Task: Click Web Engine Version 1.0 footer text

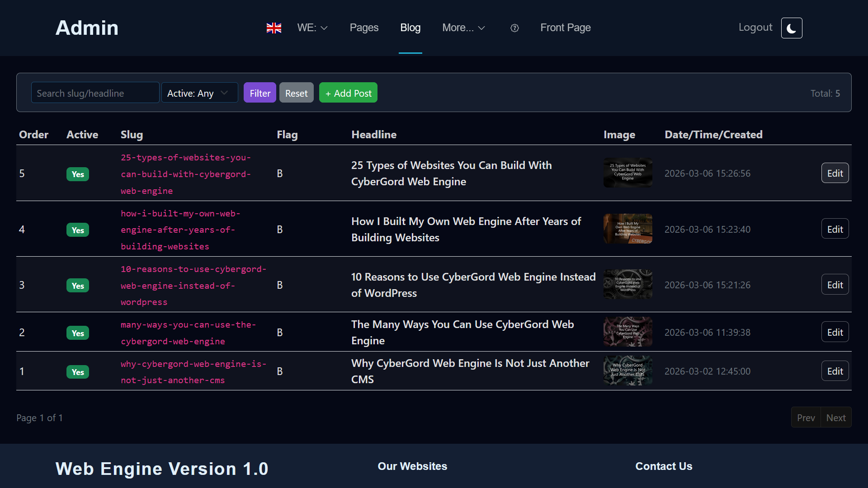Action: 162,469
